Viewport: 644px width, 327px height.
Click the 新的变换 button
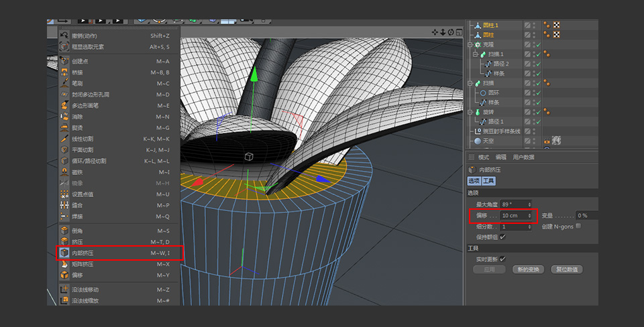coord(528,269)
